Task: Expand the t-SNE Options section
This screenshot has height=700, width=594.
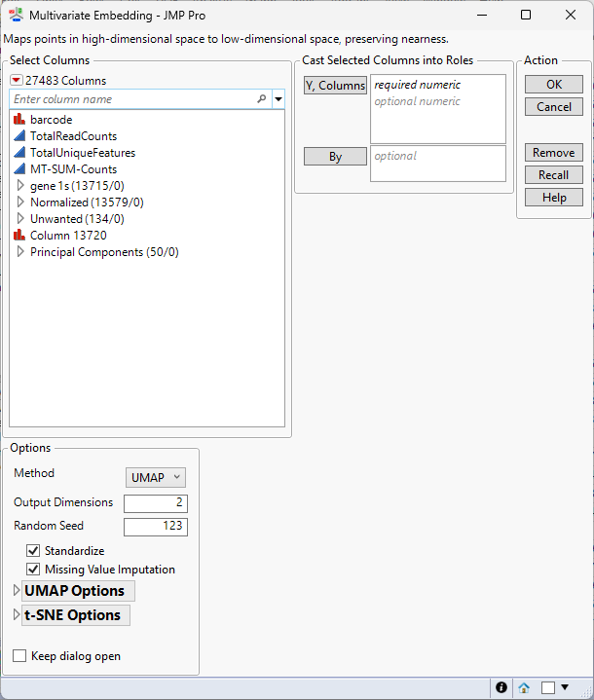Action: pyautogui.click(x=17, y=614)
